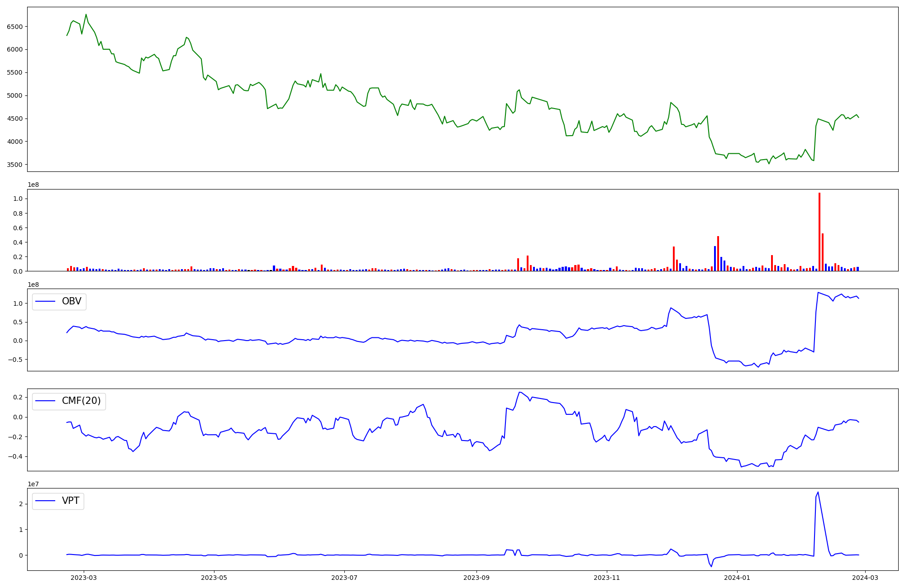Click the 1e8 exponent above volume chart
The image size is (905, 588).
click(34, 185)
